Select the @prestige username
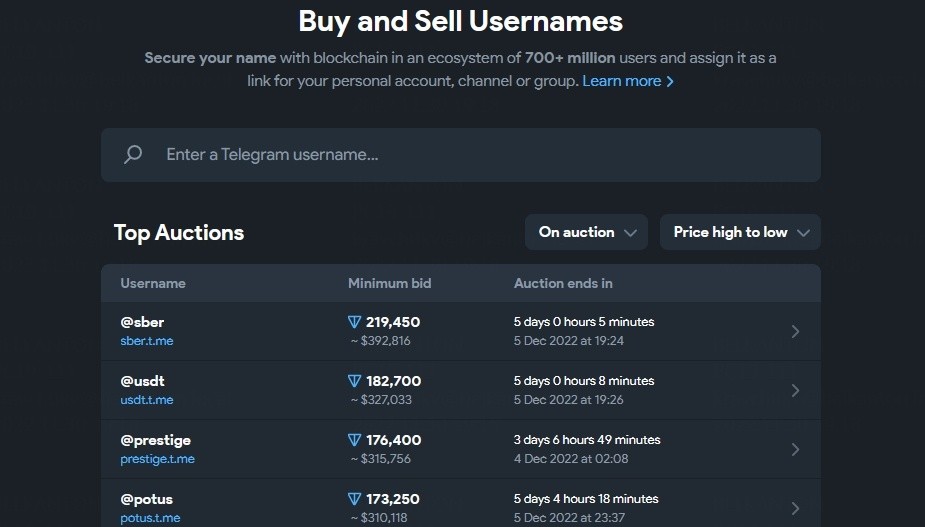This screenshot has height=527, width=925. (x=156, y=440)
